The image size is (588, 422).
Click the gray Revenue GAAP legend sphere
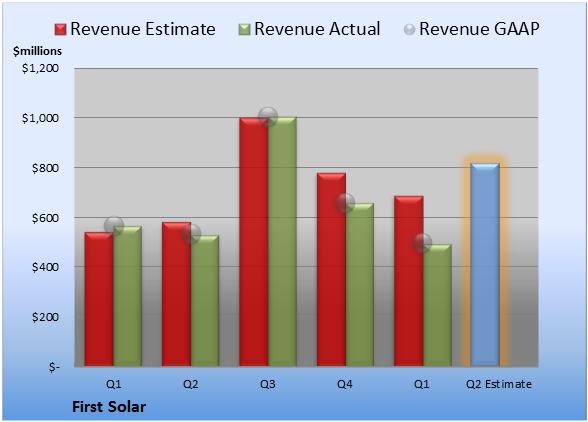click(410, 29)
